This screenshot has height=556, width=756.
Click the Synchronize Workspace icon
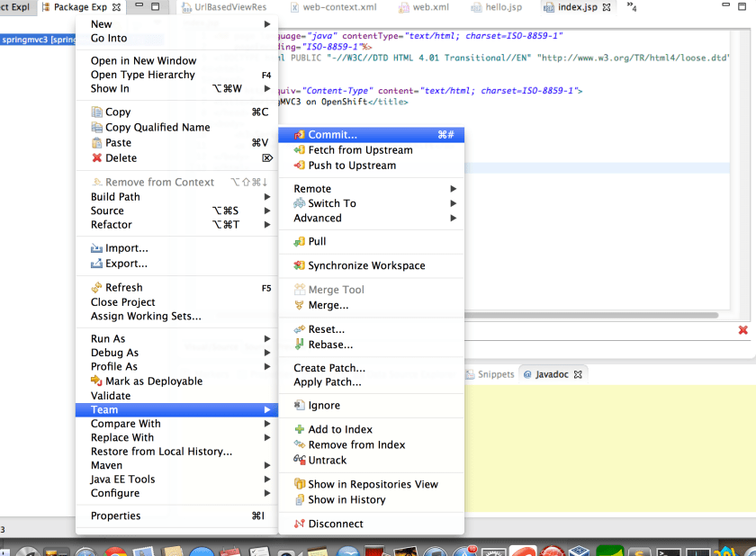(300, 266)
